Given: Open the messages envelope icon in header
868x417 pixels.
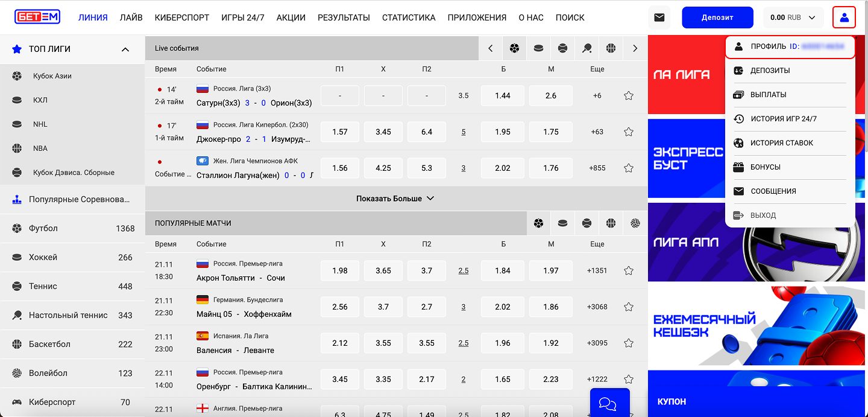Looking at the screenshot, I should pos(659,18).
